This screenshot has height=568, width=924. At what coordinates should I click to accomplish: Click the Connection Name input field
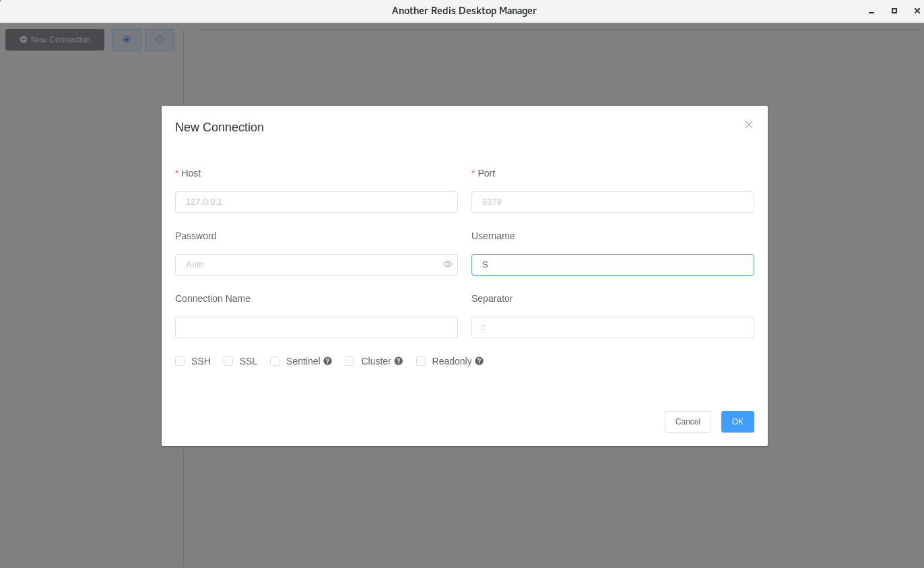point(317,327)
